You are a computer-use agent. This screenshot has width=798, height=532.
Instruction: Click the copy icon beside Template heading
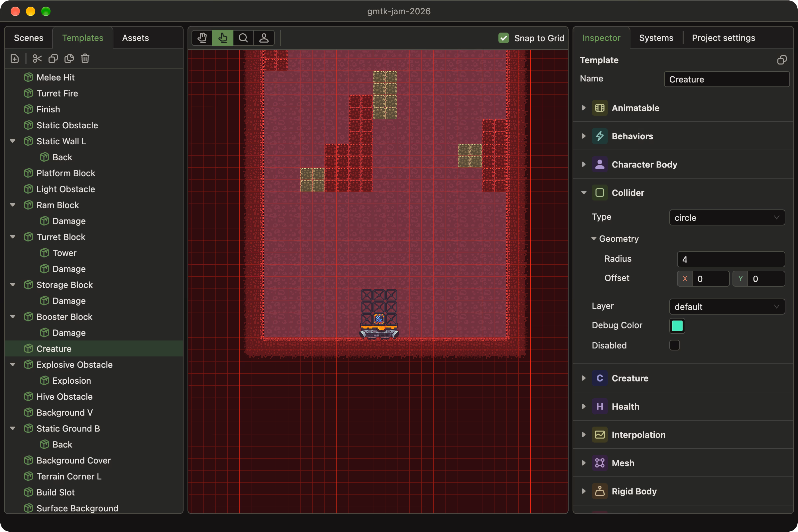point(782,60)
